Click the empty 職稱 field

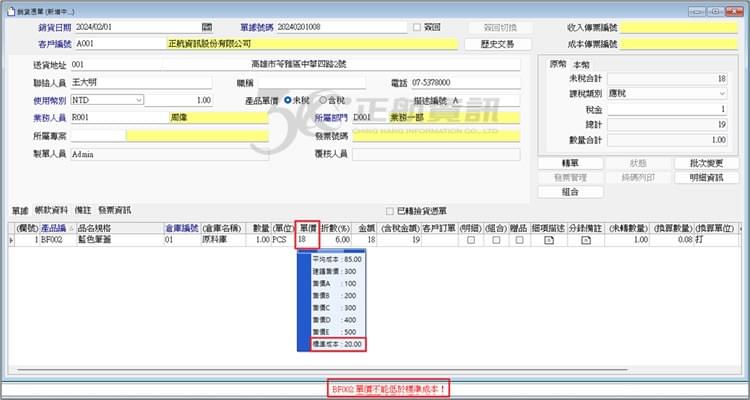click(311, 83)
